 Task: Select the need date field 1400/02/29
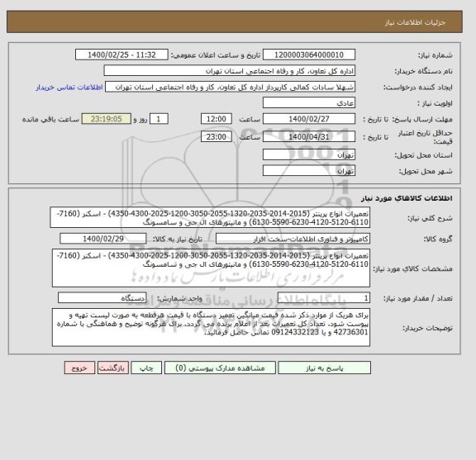[103, 239]
